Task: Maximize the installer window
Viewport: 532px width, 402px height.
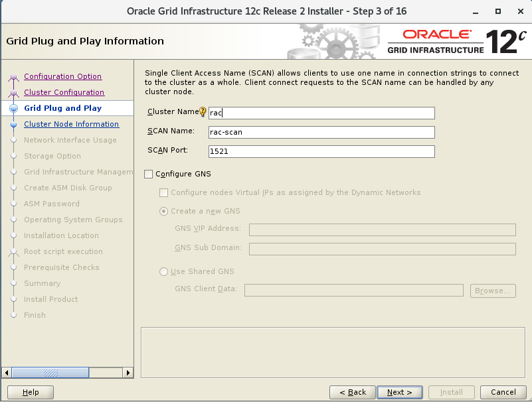Action: coord(497,11)
